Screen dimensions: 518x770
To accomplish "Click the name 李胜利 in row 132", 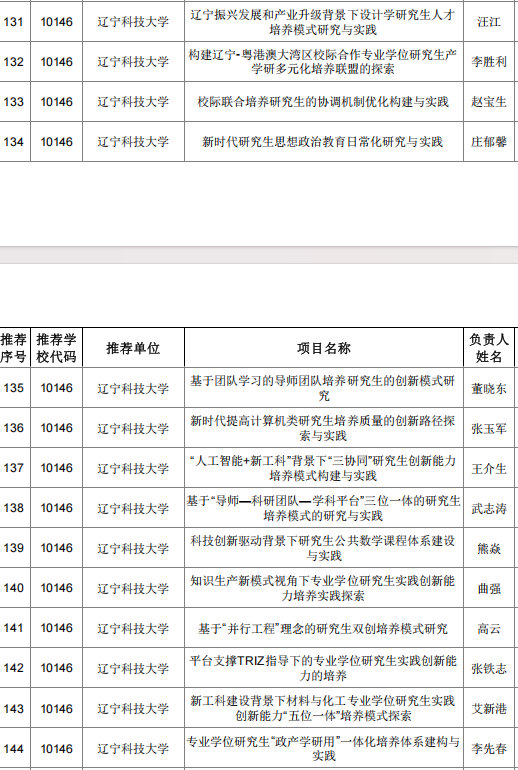I will 489,62.
